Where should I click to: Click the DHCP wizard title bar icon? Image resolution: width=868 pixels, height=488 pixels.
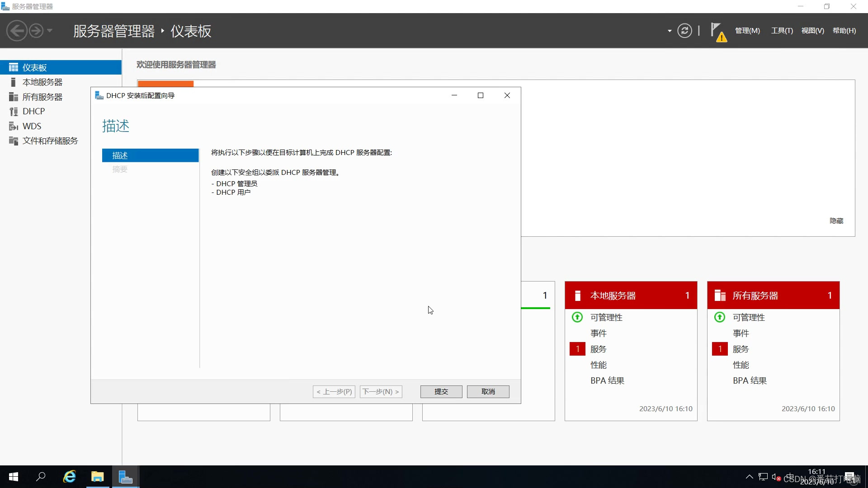[99, 95]
